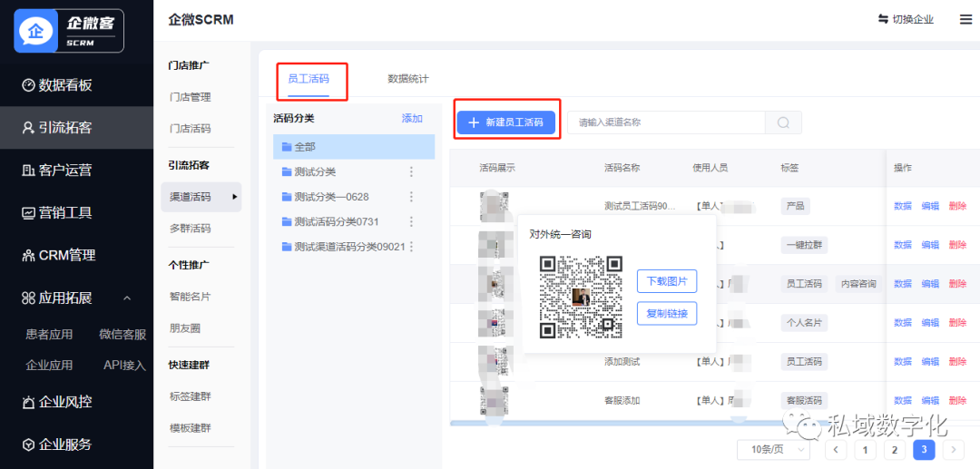Click the 客服活码 tag
Screen dimensions: 980x469
[804, 400]
